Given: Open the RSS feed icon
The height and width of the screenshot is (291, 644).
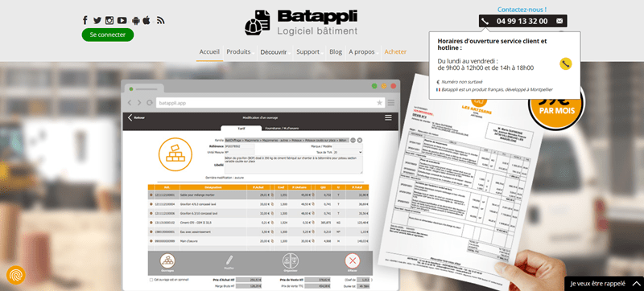Looking at the screenshot, I should pyautogui.click(x=160, y=20).
